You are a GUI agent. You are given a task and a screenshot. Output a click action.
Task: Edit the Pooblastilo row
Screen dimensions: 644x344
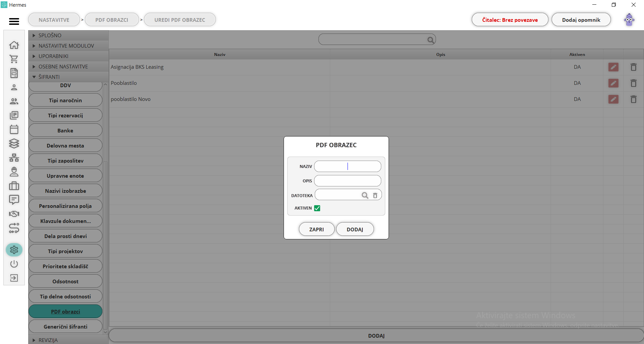pyautogui.click(x=613, y=83)
